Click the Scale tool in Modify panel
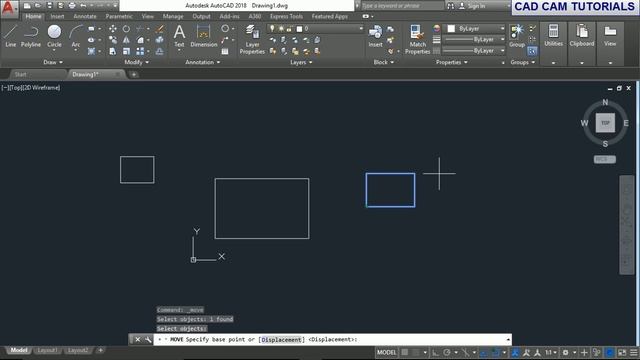The height and width of the screenshot is (360, 640). tap(127, 51)
